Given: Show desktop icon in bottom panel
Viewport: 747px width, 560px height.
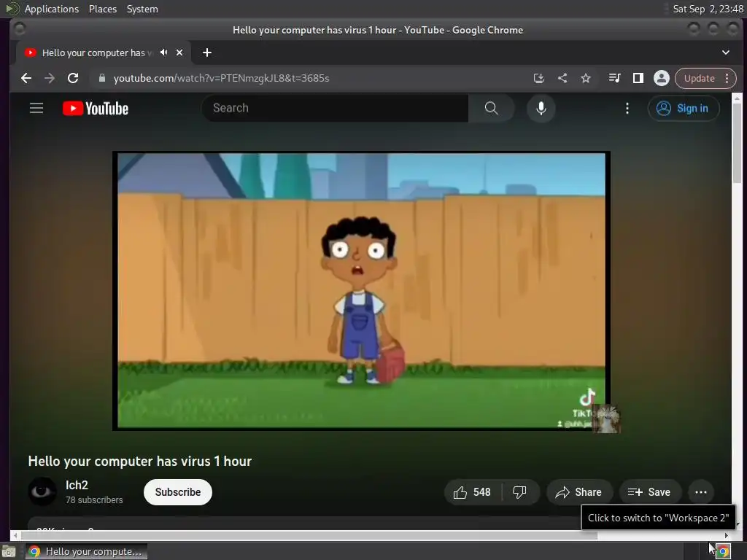Looking at the screenshot, I should pos(9,552).
